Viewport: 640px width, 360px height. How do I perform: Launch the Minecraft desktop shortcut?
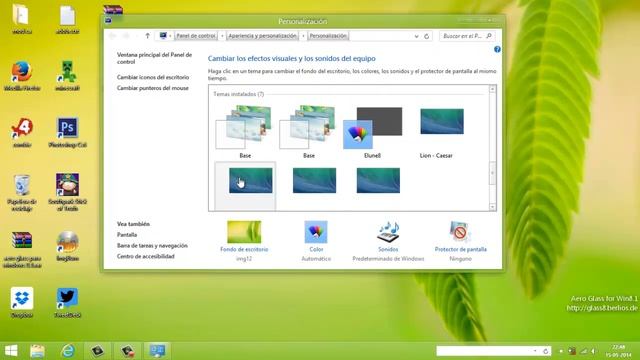pyautogui.click(x=67, y=76)
